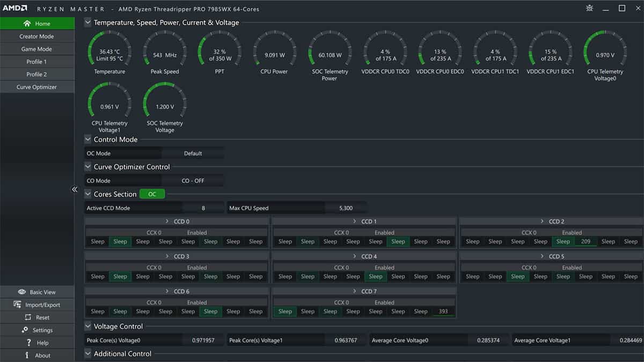Toggle core 2 of CCD 0 to active

coord(142,241)
